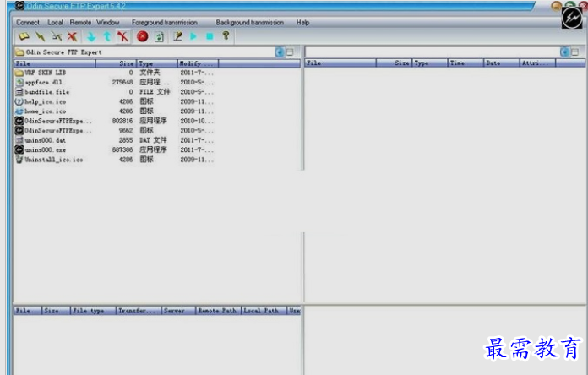588x375 pixels.
Task: Click the queue Local Path column header
Action: 264,311
